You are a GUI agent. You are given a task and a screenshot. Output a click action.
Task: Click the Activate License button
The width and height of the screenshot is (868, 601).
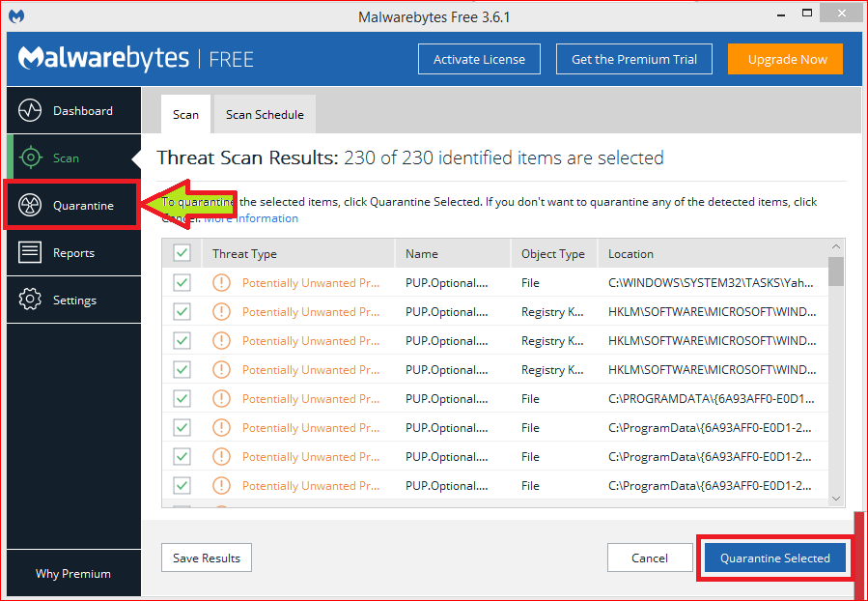point(480,59)
